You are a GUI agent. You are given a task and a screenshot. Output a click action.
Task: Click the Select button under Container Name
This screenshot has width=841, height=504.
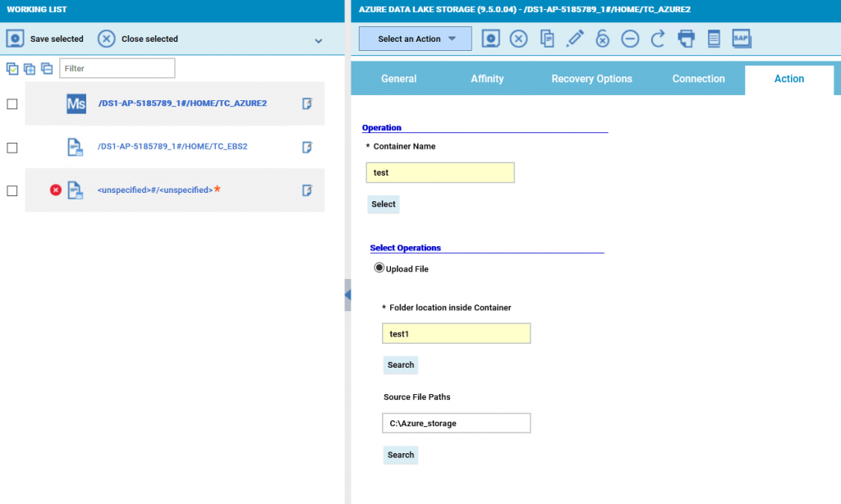383,204
